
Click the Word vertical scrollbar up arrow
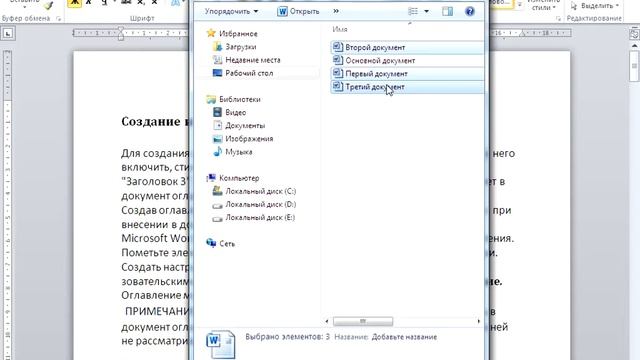coord(634,47)
